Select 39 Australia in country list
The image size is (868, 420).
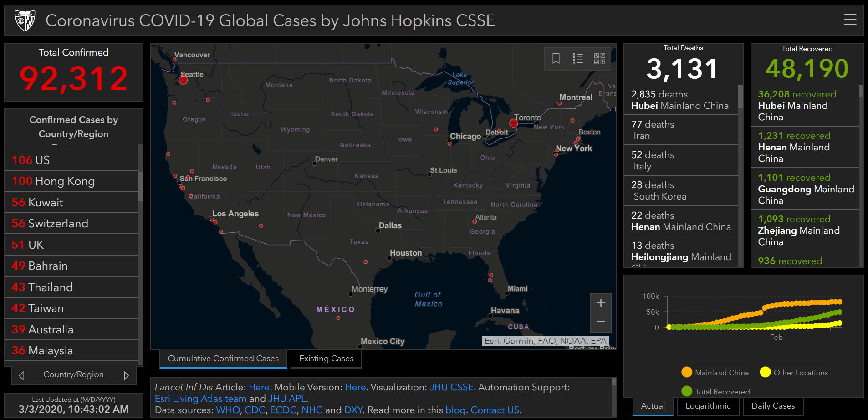click(x=71, y=329)
